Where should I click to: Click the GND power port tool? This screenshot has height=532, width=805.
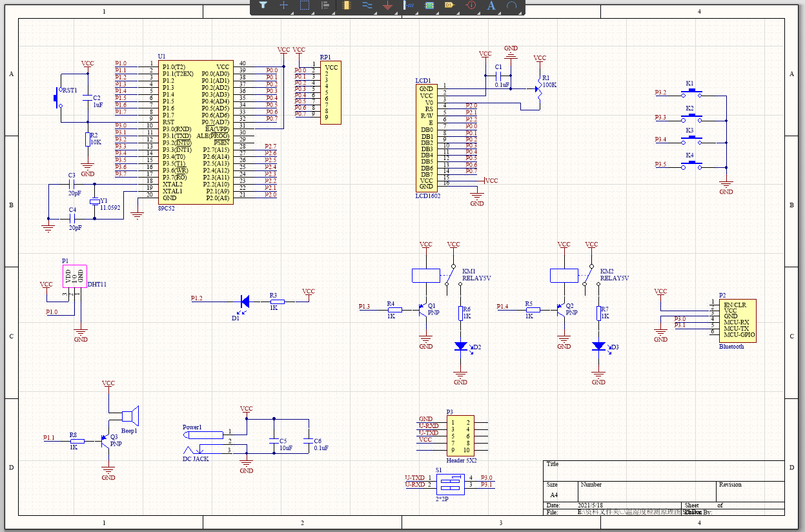click(387, 5)
